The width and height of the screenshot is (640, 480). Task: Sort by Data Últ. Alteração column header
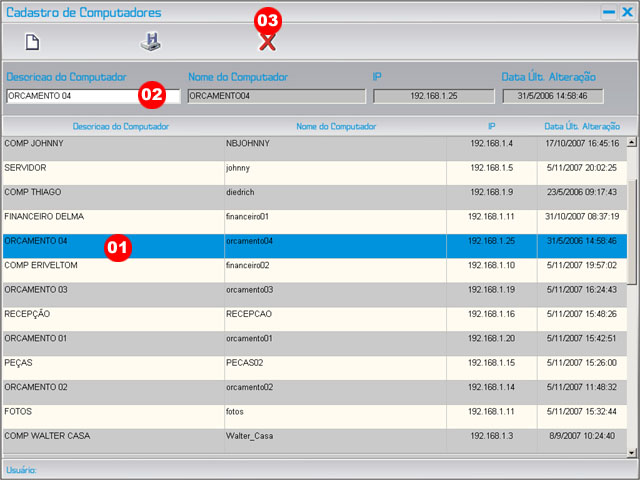pyautogui.click(x=581, y=127)
